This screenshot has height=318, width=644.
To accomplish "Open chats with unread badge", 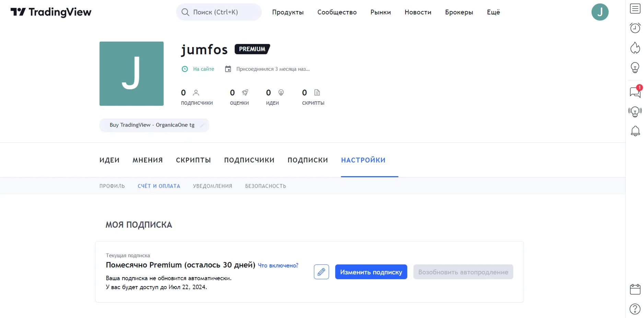I will (x=635, y=92).
